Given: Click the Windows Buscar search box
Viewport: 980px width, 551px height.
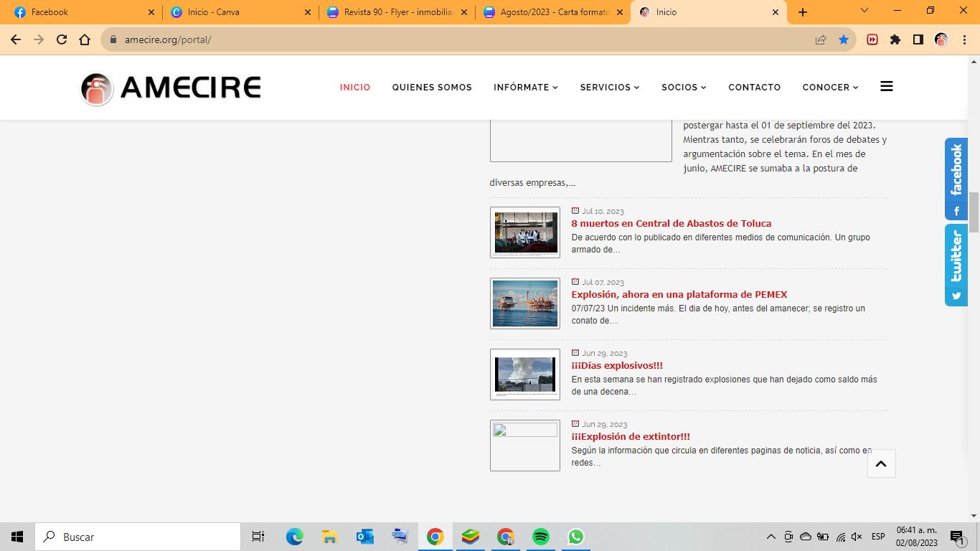Looking at the screenshot, I should [138, 537].
